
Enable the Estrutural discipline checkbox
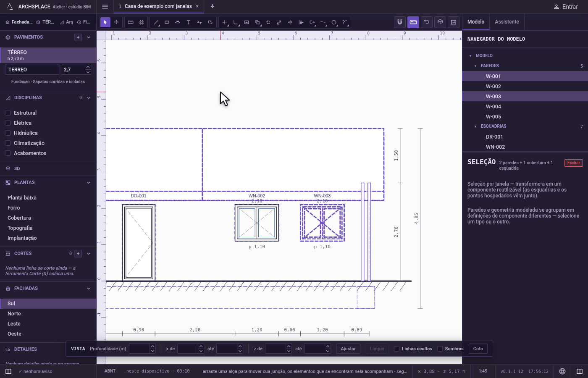tap(8, 113)
